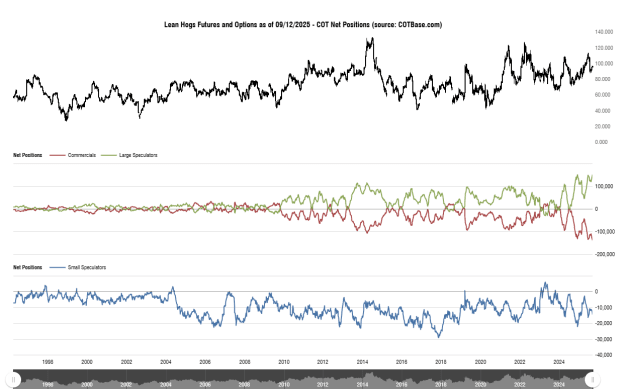The image size is (625, 389).
Task: Click the -30,000 axis label
Action: tap(603, 339)
